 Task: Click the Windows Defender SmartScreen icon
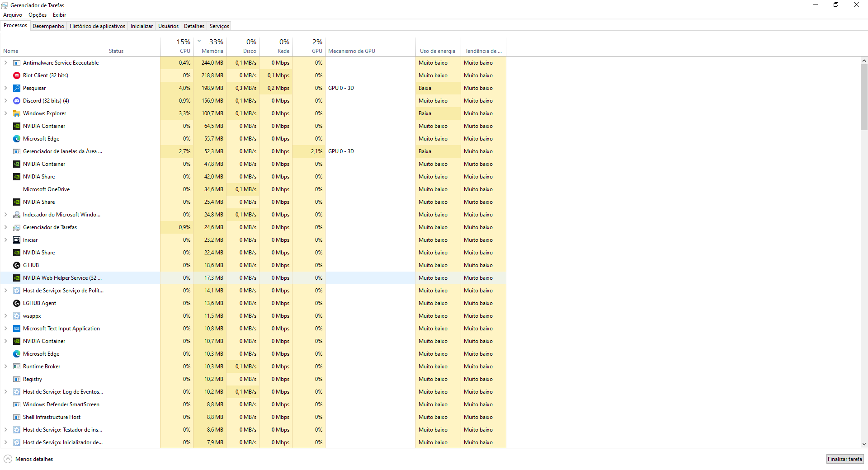pyautogui.click(x=17, y=404)
